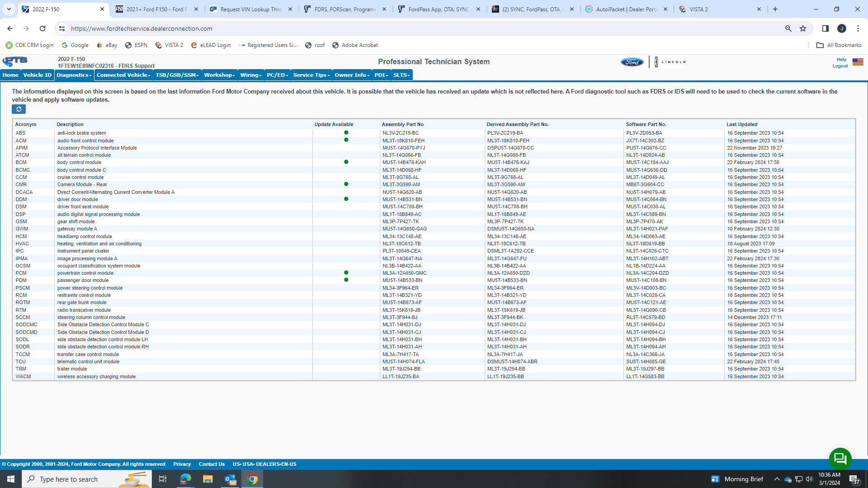This screenshot has width=868, height=488.
Task: Open the Wiring dropdown menu
Action: click(251, 75)
